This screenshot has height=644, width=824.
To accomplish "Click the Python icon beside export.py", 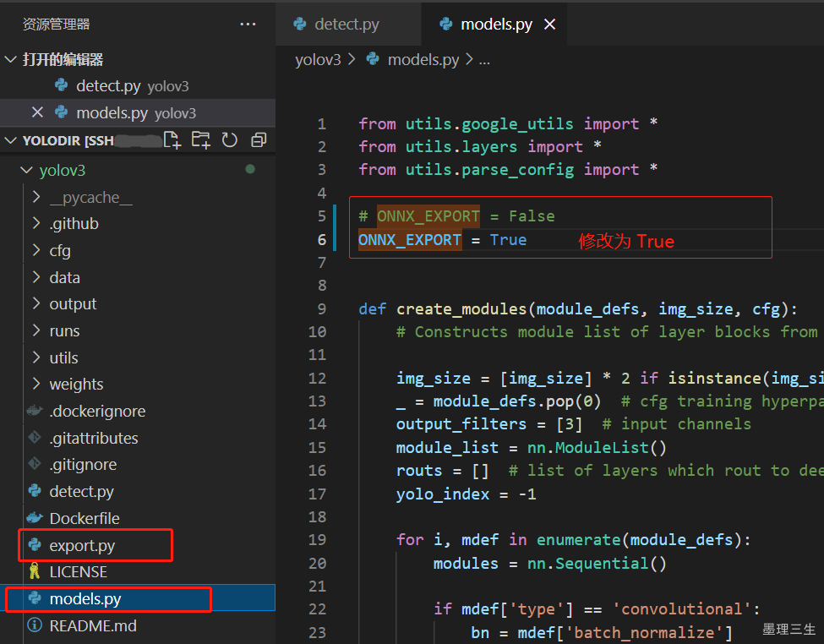I will click(x=35, y=544).
